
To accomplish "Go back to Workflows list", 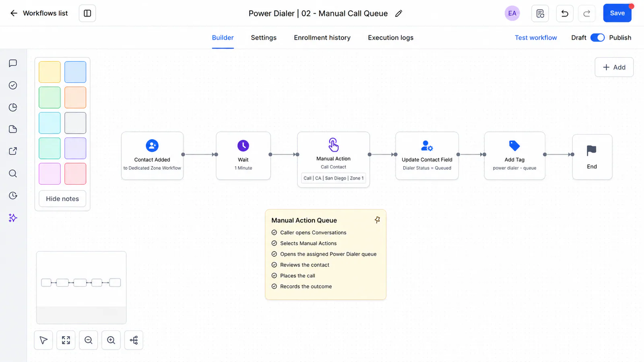I will click(x=39, y=13).
